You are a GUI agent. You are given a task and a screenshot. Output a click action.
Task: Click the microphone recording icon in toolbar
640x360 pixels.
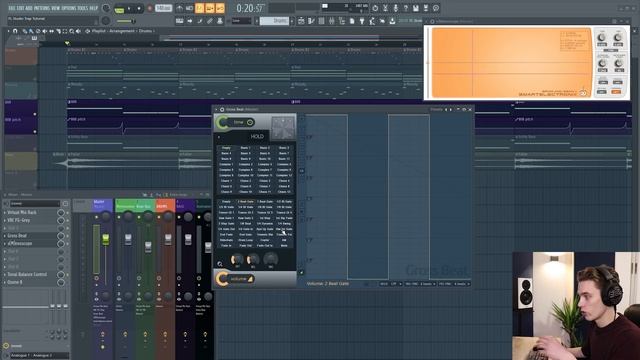(x=396, y=8)
